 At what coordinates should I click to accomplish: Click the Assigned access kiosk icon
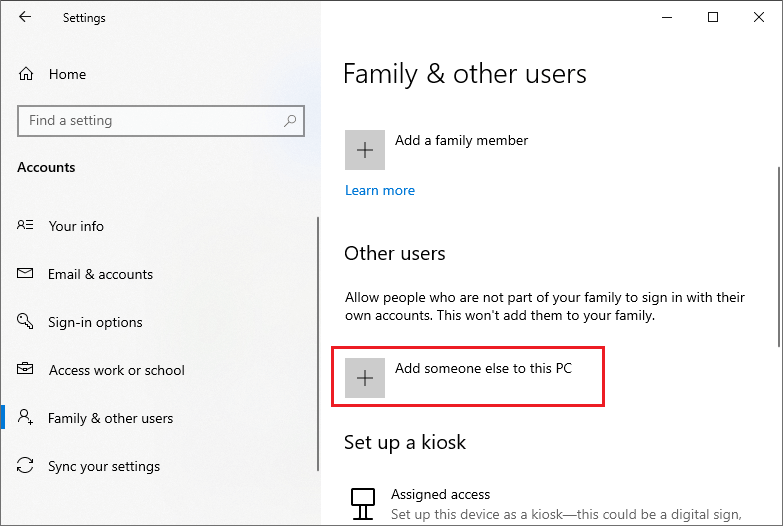[363, 504]
